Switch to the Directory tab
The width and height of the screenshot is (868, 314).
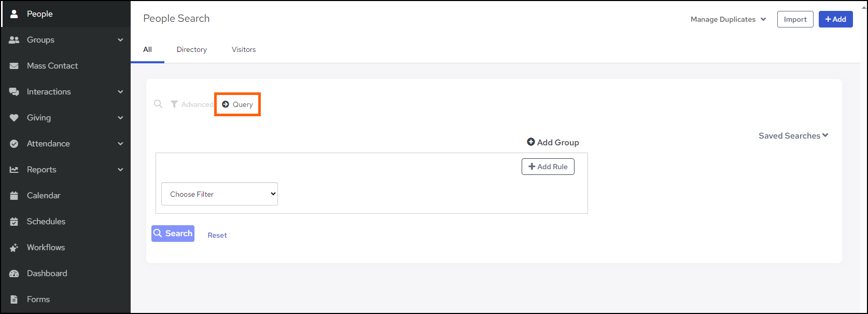(191, 50)
